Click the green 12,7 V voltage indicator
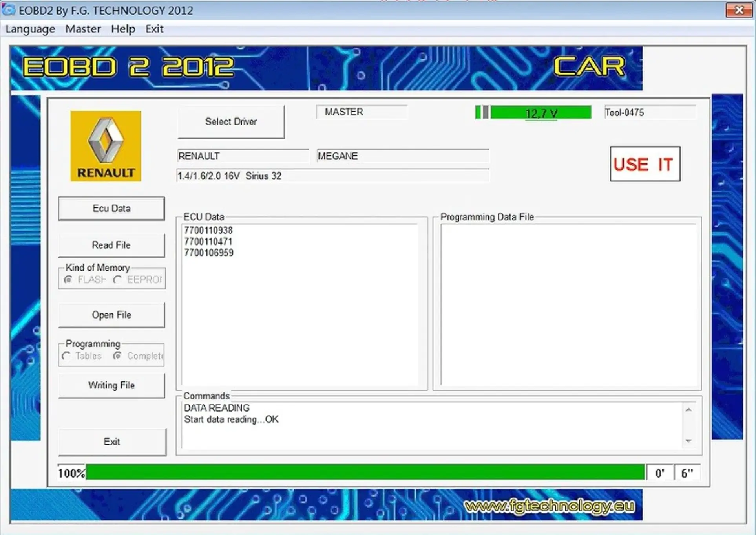The height and width of the screenshot is (535, 756). click(541, 112)
